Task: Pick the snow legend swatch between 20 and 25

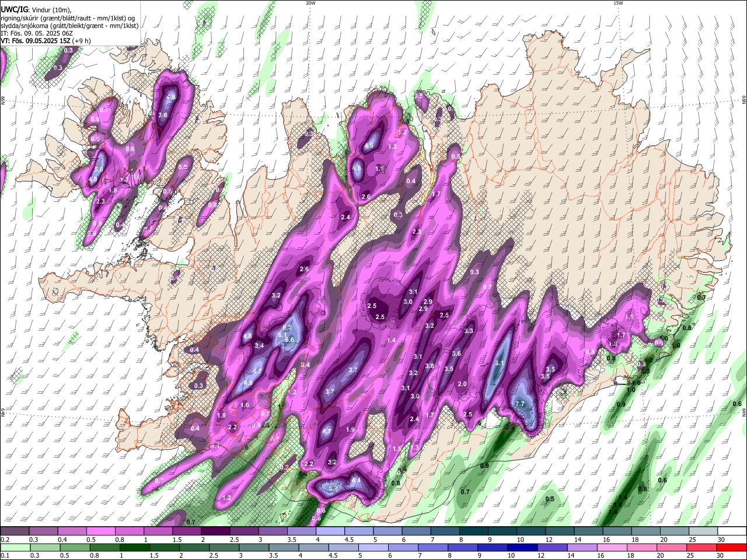Action: click(x=674, y=531)
